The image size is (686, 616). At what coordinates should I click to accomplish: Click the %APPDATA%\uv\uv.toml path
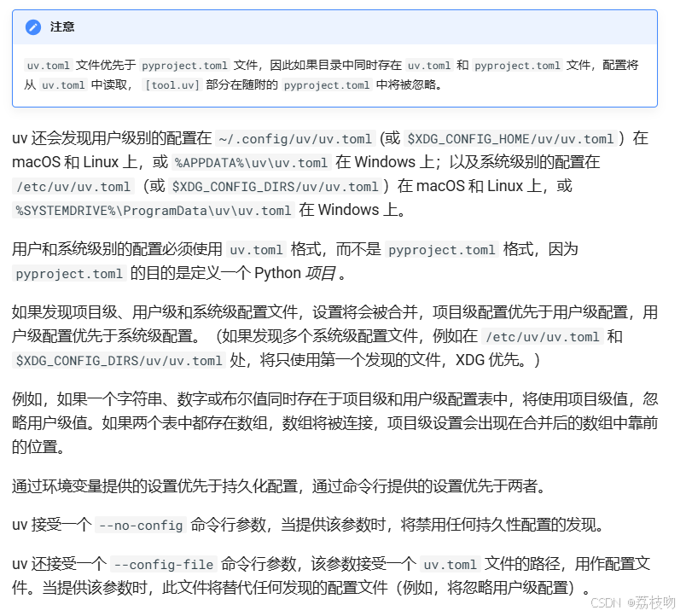click(x=251, y=163)
